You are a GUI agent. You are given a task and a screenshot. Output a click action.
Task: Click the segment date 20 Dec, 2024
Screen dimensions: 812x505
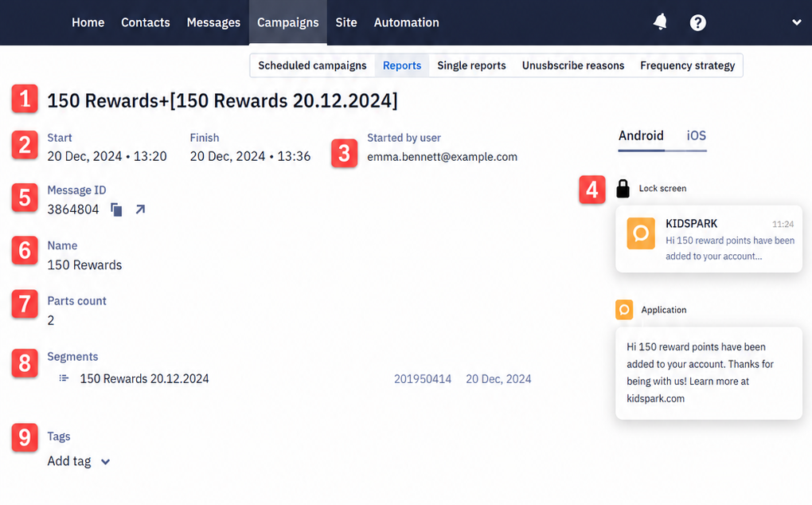[x=498, y=378]
